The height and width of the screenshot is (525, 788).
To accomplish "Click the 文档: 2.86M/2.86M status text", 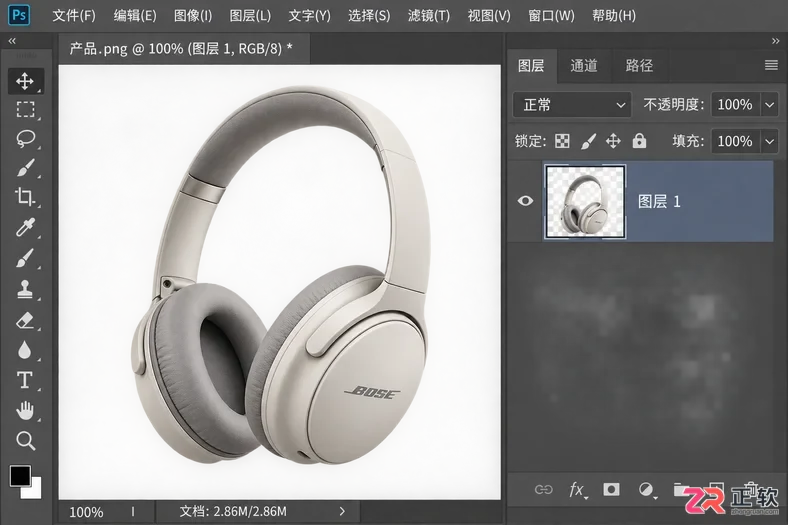I will [x=233, y=511].
